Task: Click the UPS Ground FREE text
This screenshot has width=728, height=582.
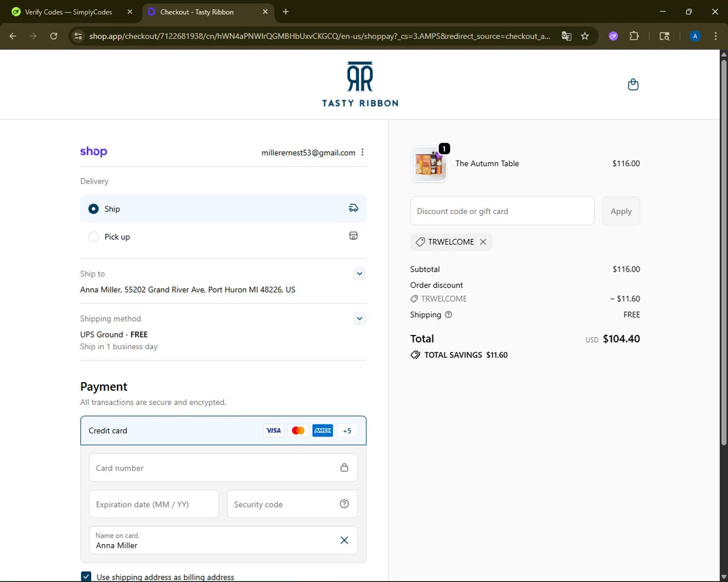Action: click(x=114, y=334)
